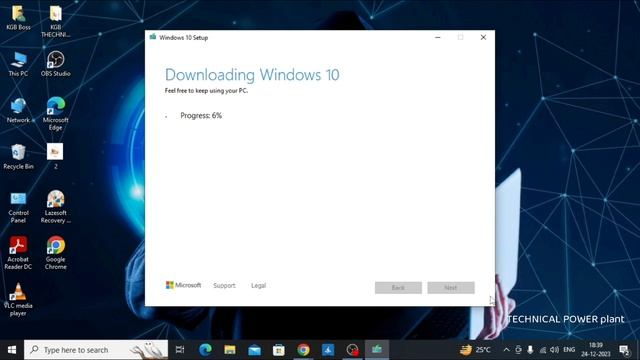Minimize the Windows 10 Setup window

tap(438, 38)
